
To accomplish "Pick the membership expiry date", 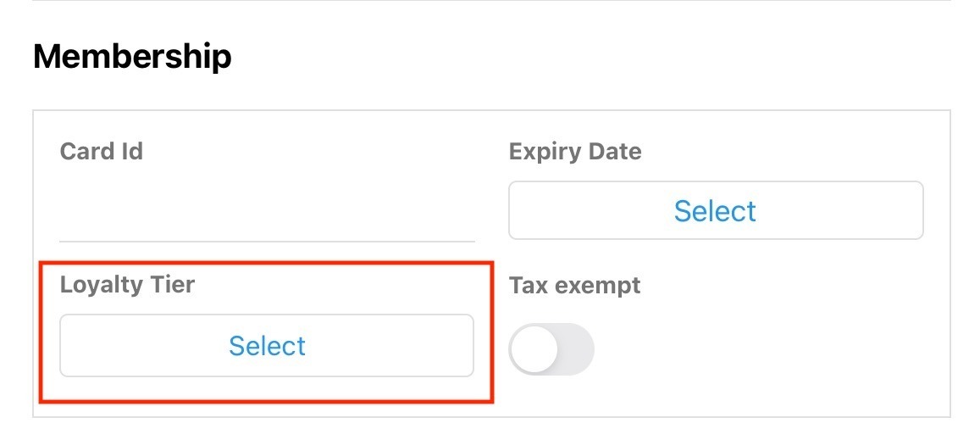I will [716, 210].
